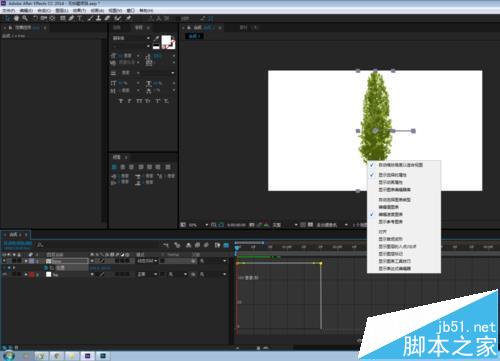Select the Brush tool
This screenshot has height=361, width=500.
90,18
